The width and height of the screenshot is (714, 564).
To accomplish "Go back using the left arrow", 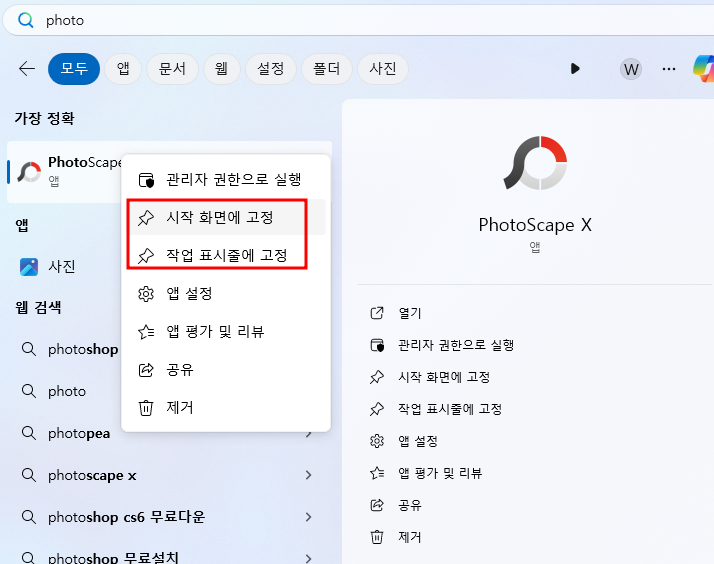I will pyautogui.click(x=27, y=69).
